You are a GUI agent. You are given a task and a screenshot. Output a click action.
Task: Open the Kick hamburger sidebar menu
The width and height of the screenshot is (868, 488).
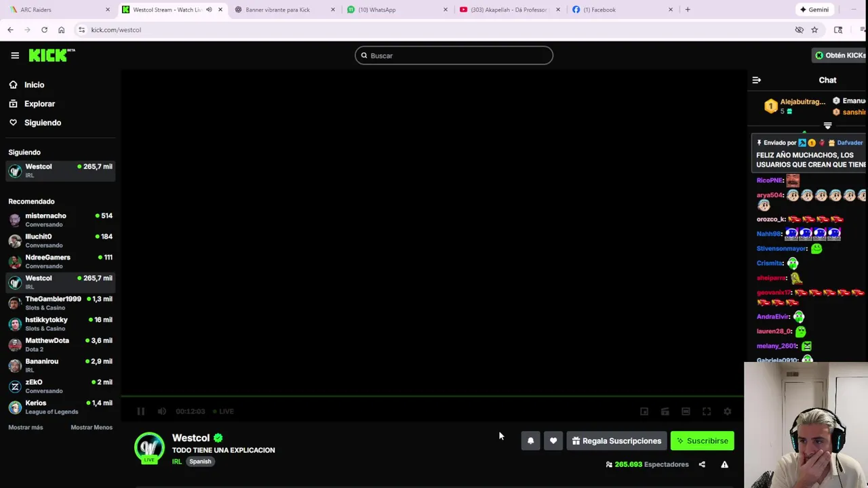pyautogui.click(x=15, y=56)
